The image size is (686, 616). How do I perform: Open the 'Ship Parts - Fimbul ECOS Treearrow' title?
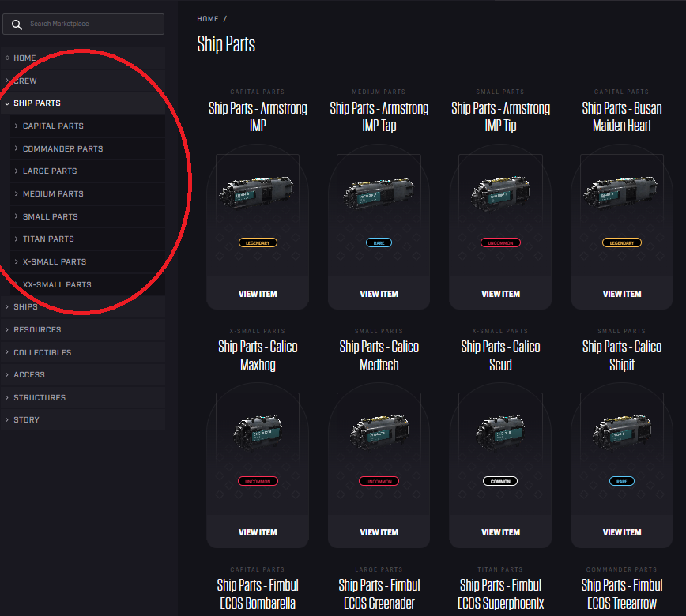[x=622, y=594]
